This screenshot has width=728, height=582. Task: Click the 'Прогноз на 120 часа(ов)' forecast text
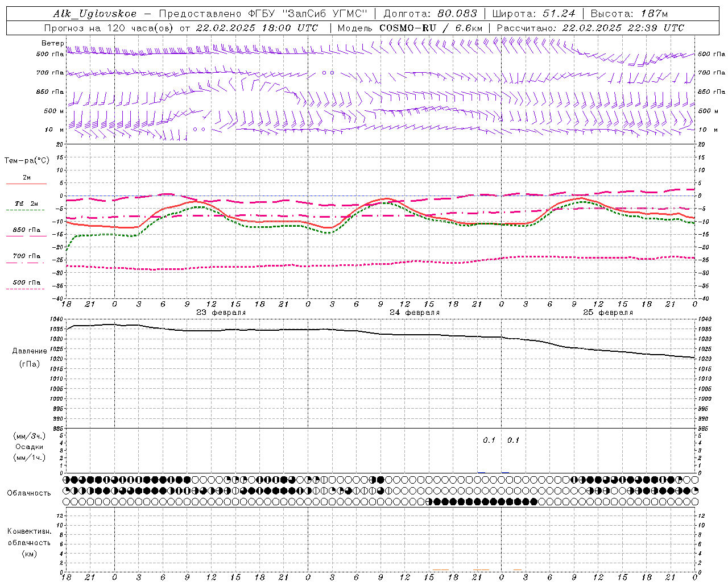coord(110,28)
